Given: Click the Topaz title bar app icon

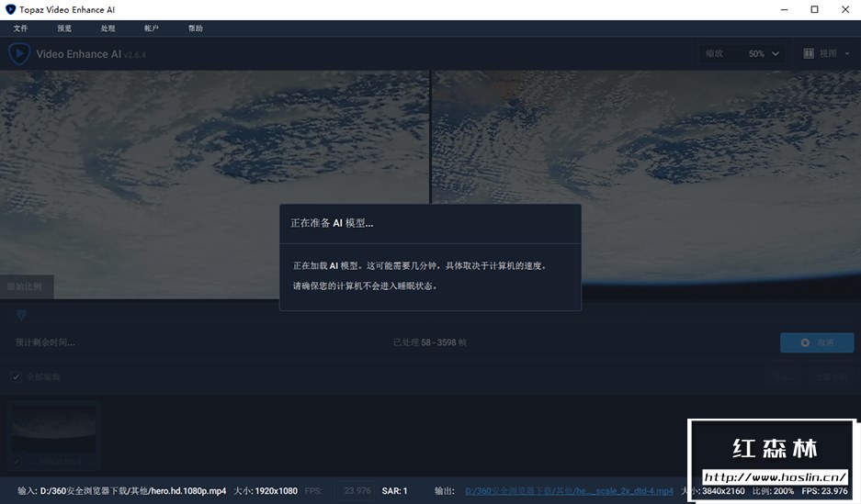Looking at the screenshot, I should (x=10, y=9).
